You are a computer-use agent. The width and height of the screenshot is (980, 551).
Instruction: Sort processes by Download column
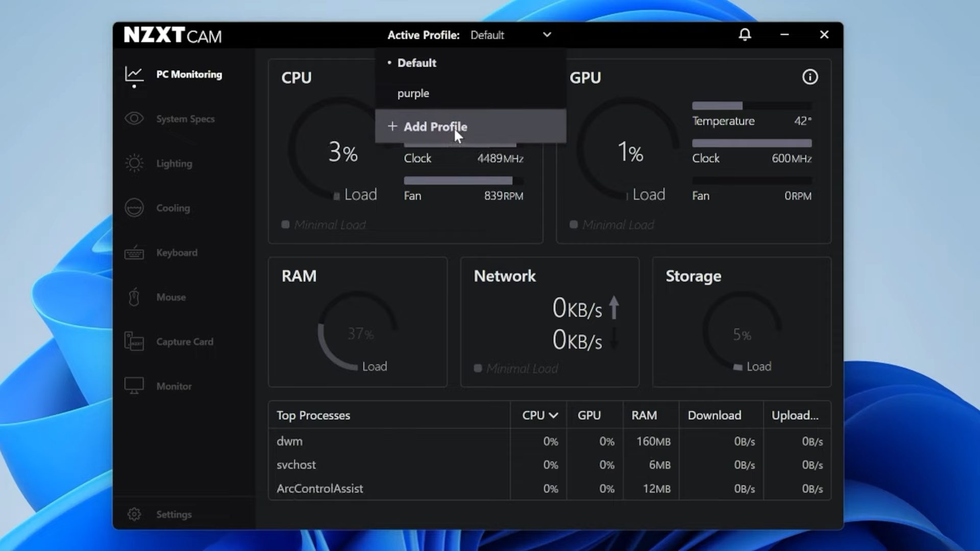point(714,415)
